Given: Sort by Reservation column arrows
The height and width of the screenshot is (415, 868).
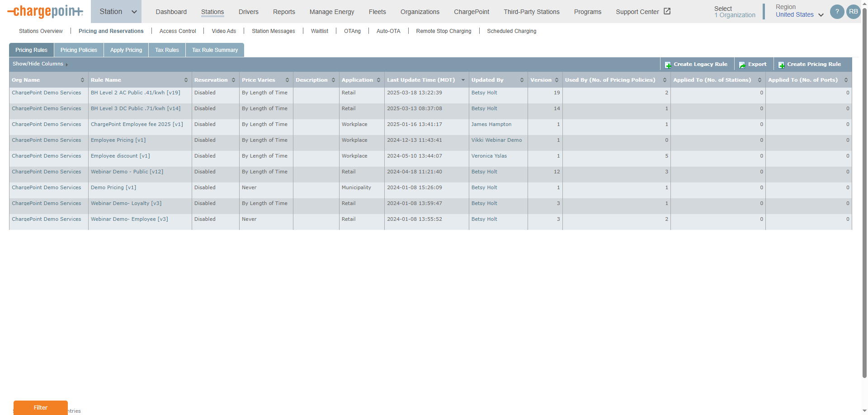Looking at the screenshot, I should pos(233,80).
